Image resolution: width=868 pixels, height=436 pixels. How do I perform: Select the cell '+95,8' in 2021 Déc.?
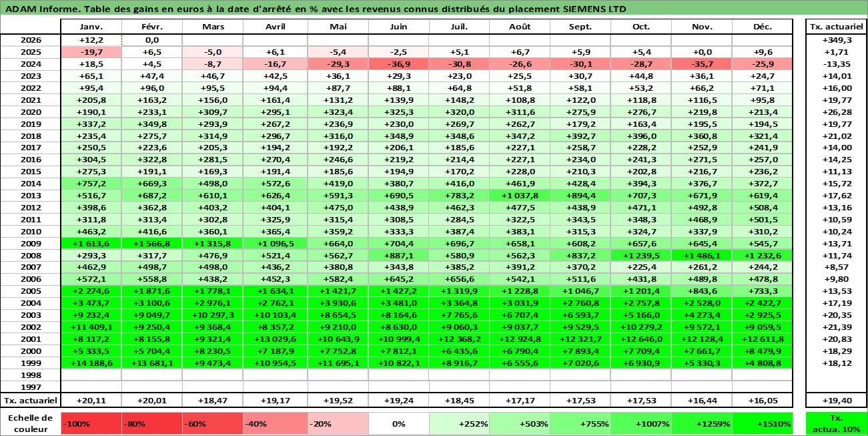[x=763, y=100]
